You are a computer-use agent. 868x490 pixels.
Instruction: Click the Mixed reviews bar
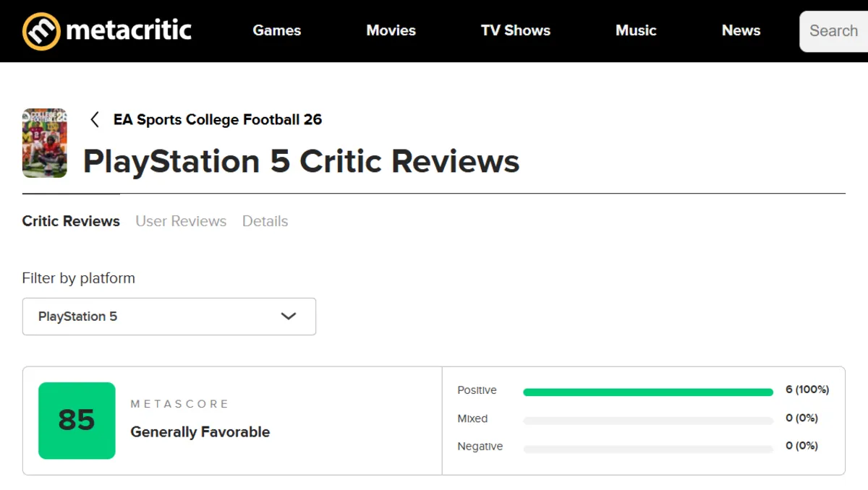pyautogui.click(x=647, y=418)
